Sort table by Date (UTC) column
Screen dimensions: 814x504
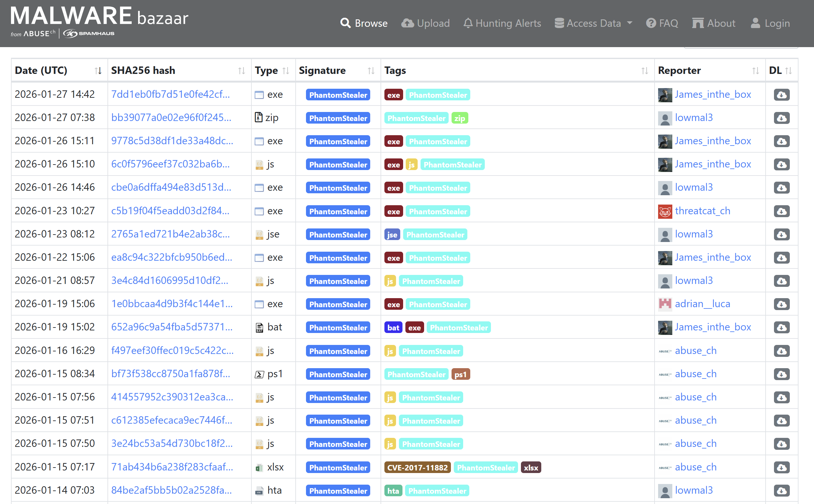click(98, 71)
